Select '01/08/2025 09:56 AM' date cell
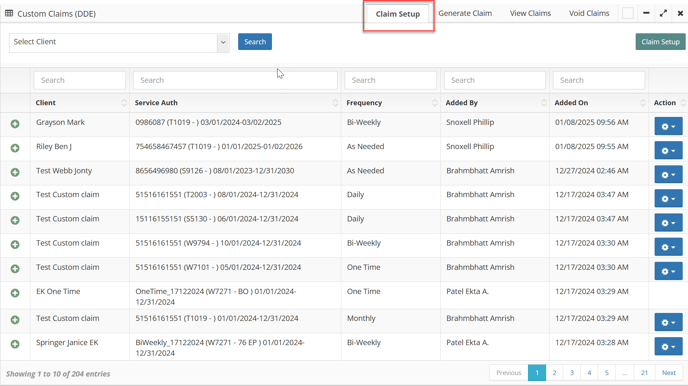This screenshot has height=386, width=688. coord(591,122)
